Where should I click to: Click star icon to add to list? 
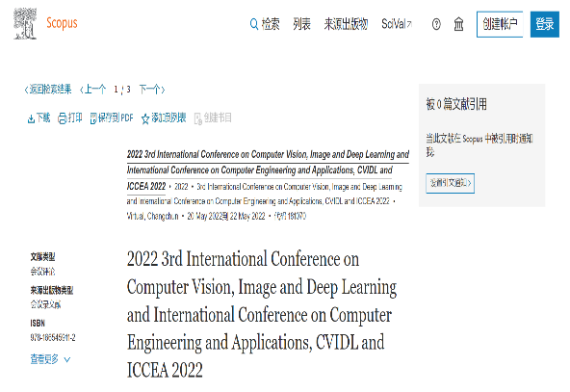pos(145,118)
